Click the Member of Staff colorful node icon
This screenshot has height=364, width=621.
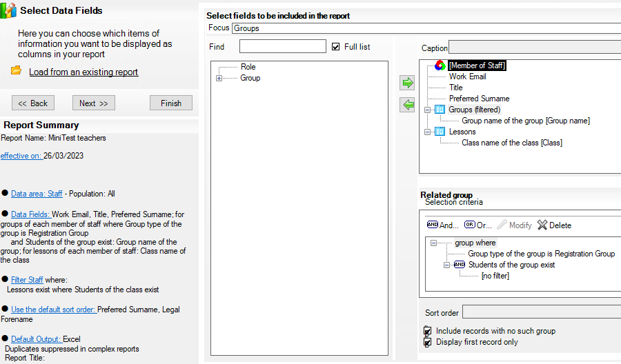click(x=440, y=65)
